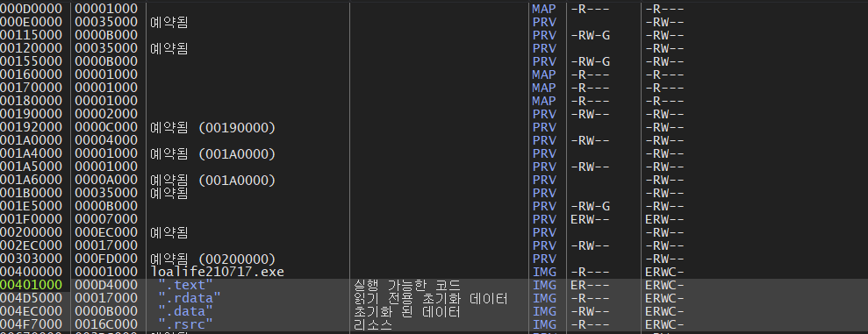This screenshot has height=334, width=868.
Task: Click size value 00007000
Action: [x=106, y=219]
